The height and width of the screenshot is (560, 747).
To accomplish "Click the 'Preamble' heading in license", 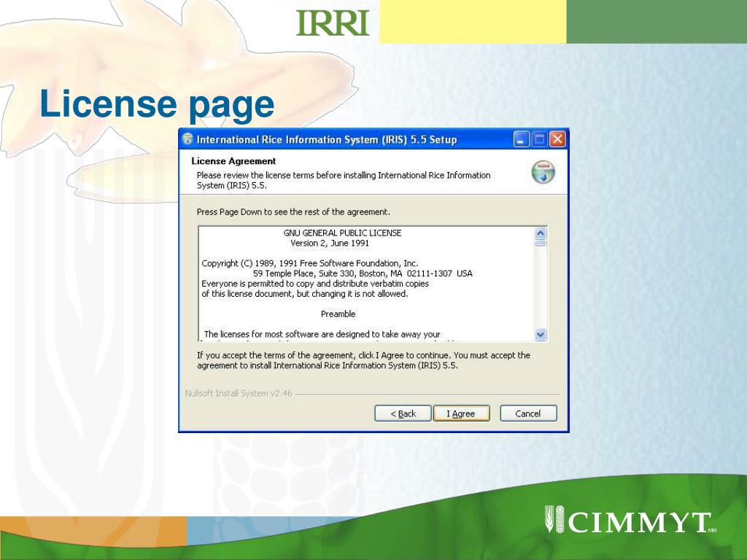I will pos(338,314).
